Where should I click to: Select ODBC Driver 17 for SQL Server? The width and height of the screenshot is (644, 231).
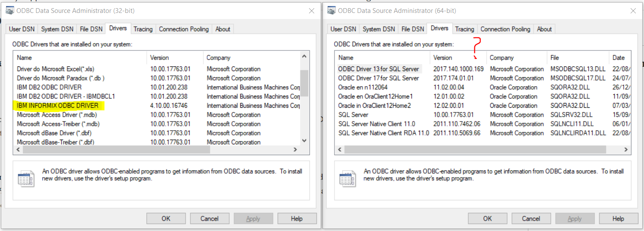pyautogui.click(x=379, y=78)
